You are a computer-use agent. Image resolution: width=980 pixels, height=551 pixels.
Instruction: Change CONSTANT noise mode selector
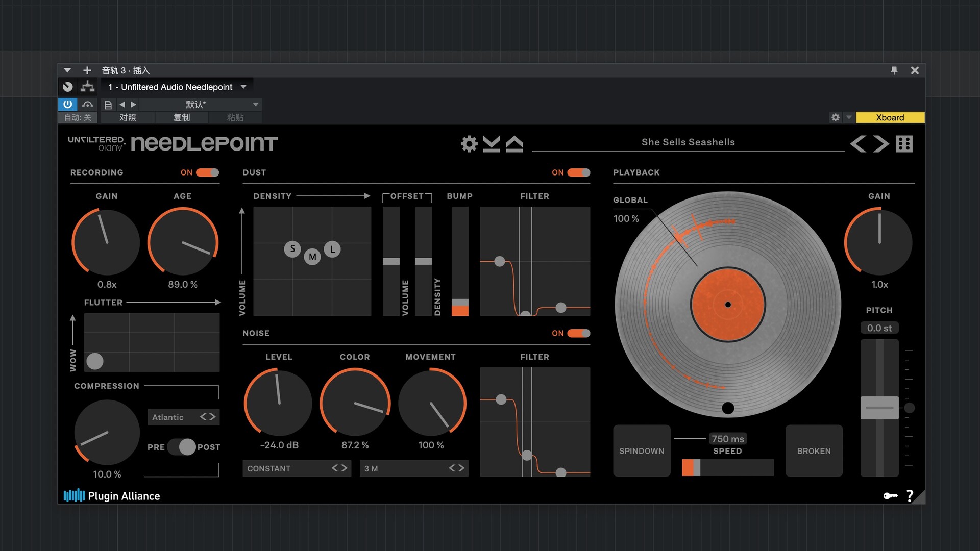(x=297, y=468)
